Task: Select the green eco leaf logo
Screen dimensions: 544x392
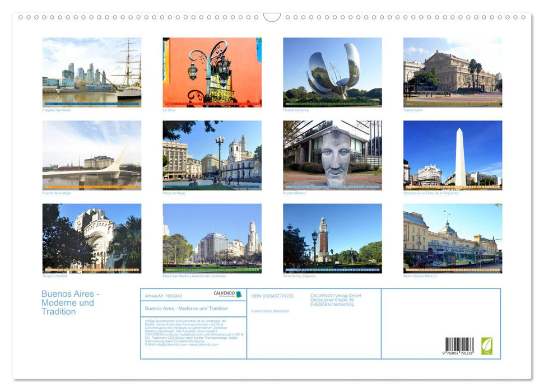Action: click(x=488, y=346)
